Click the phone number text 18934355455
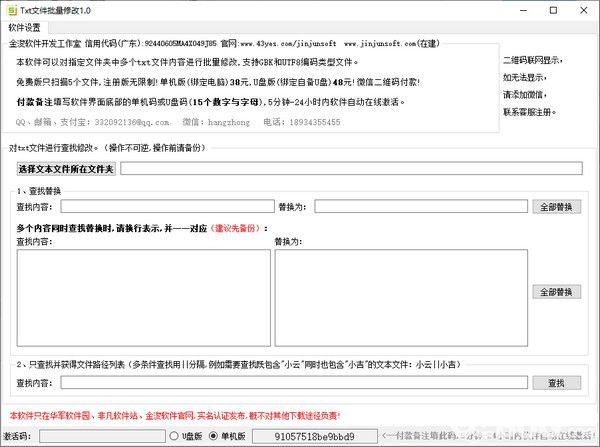The height and width of the screenshot is (447, 600). click(315, 122)
